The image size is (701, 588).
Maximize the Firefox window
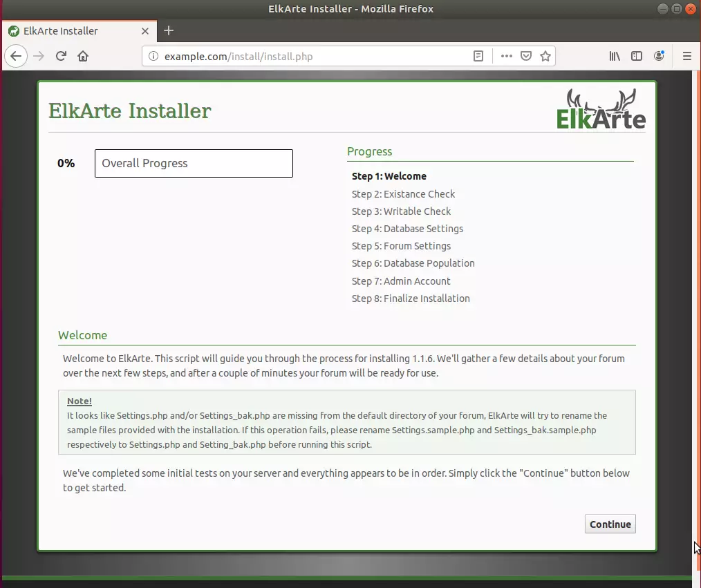pyautogui.click(x=677, y=9)
